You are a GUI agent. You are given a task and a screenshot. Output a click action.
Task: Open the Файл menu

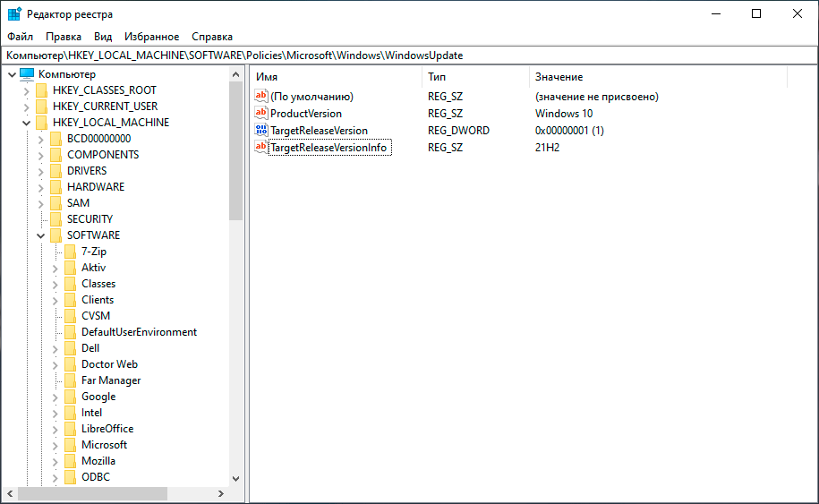click(x=20, y=37)
